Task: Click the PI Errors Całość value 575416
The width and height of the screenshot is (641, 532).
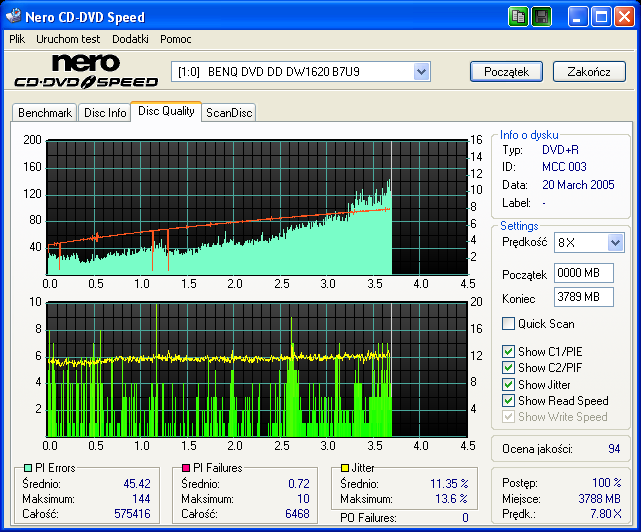Action: pyautogui.click(x=132, y=514)
